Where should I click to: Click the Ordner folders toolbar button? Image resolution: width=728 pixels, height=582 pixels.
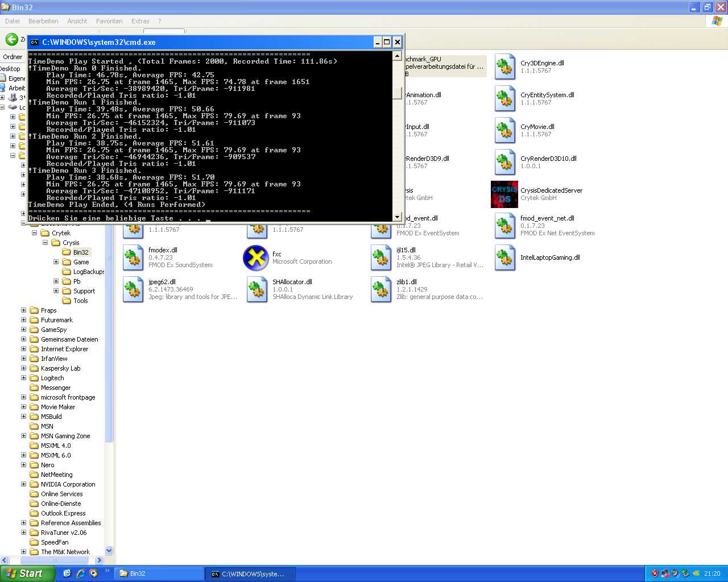click(13, 57)
